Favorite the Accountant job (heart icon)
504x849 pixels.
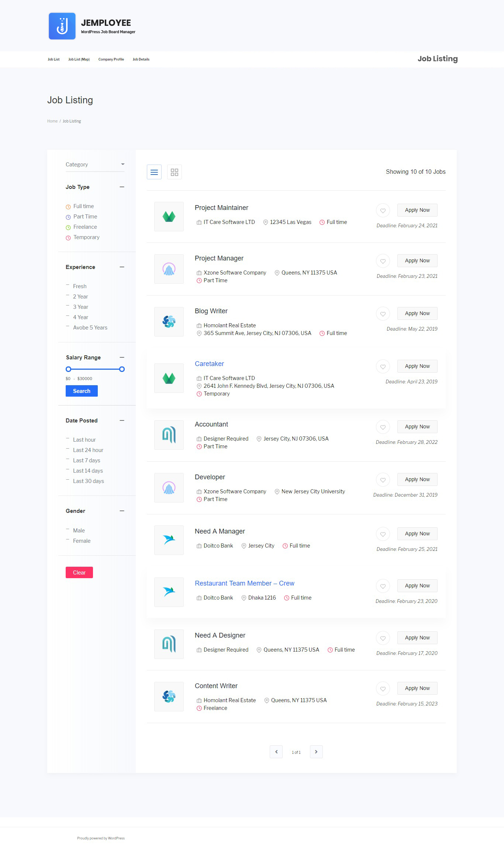point(383,427)
